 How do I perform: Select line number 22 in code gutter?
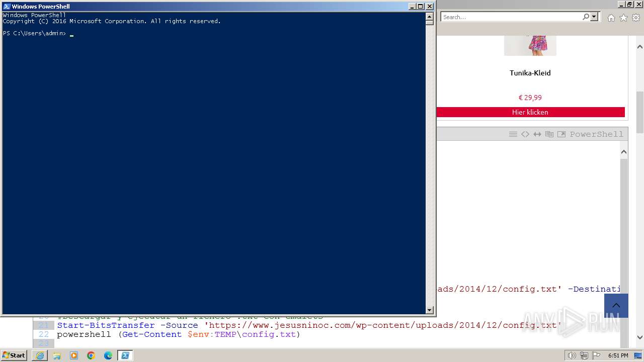(44, 334)
